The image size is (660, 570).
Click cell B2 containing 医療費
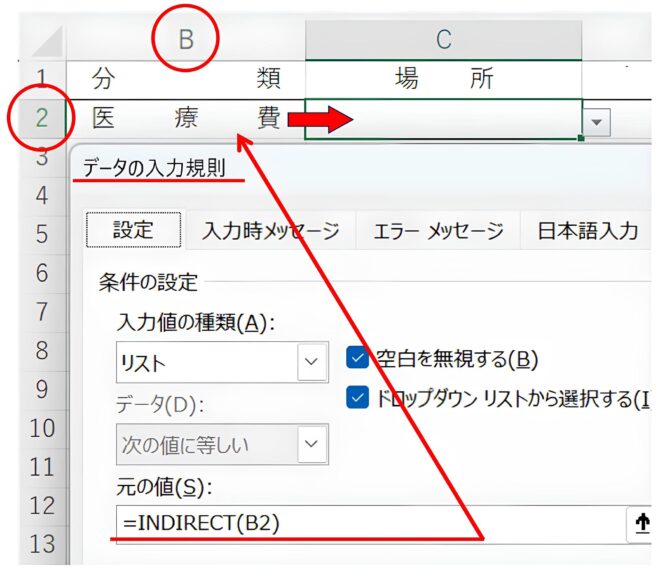(186, 118)
